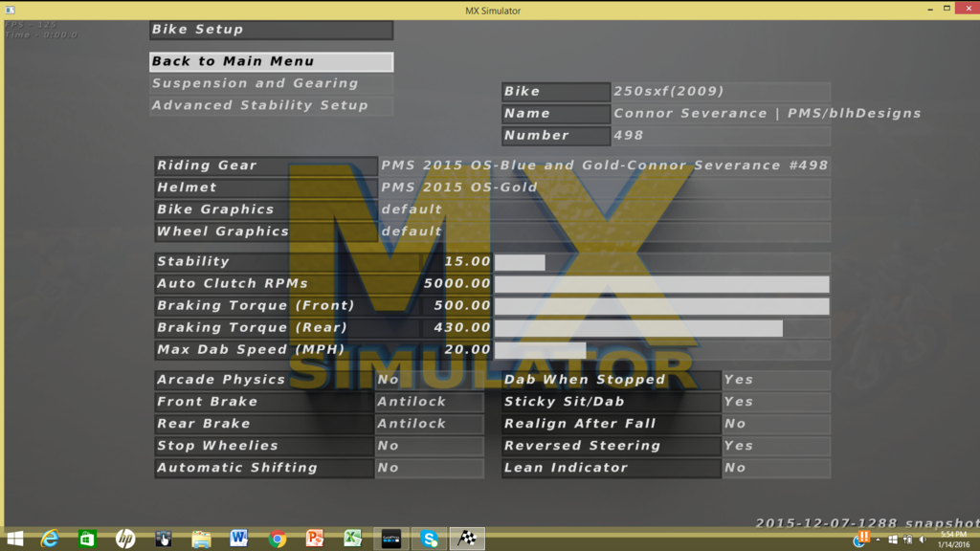Open PowerPoint from the taskbar

[315, 539]
